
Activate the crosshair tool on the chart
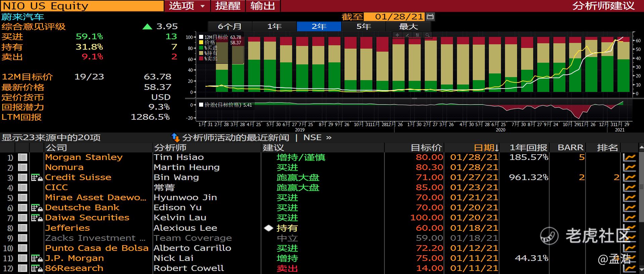point(397,35)
